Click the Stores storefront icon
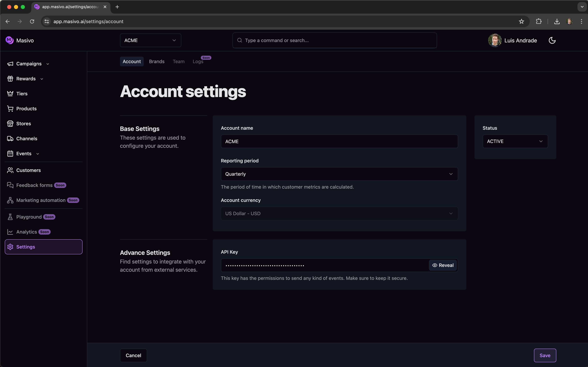The width and height of the screenshot is (588, 367). [10, 124]
